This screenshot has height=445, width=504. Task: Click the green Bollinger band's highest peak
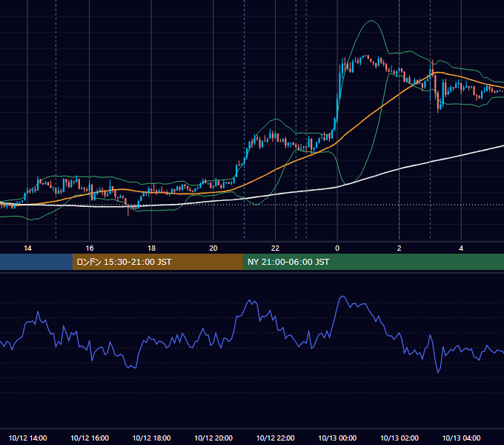371,21
